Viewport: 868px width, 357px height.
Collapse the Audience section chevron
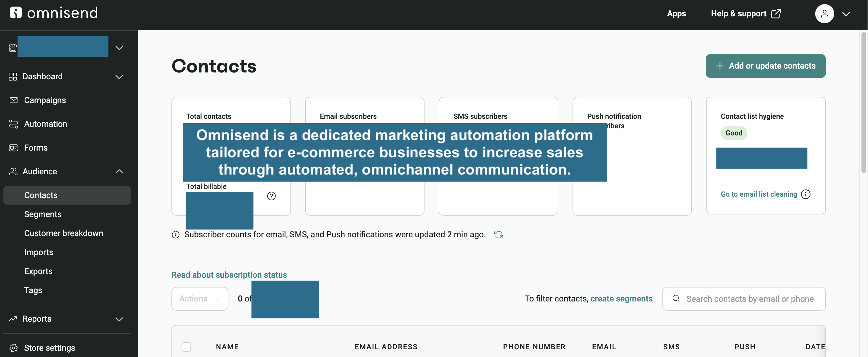click(x=119, y=171)
